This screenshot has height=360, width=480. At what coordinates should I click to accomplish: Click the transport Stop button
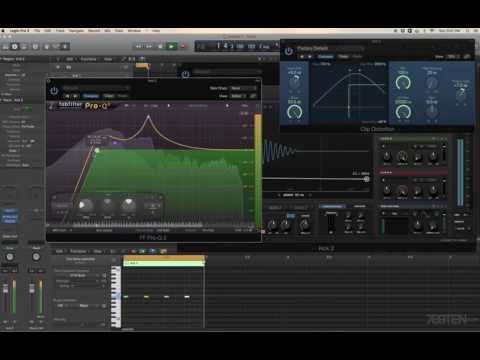[x=160, y=46]
